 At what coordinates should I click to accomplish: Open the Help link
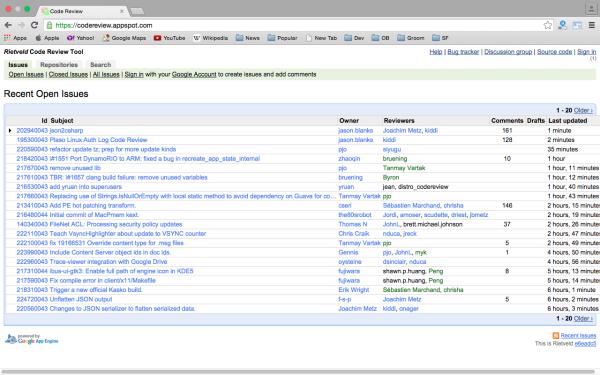[436, 52]
